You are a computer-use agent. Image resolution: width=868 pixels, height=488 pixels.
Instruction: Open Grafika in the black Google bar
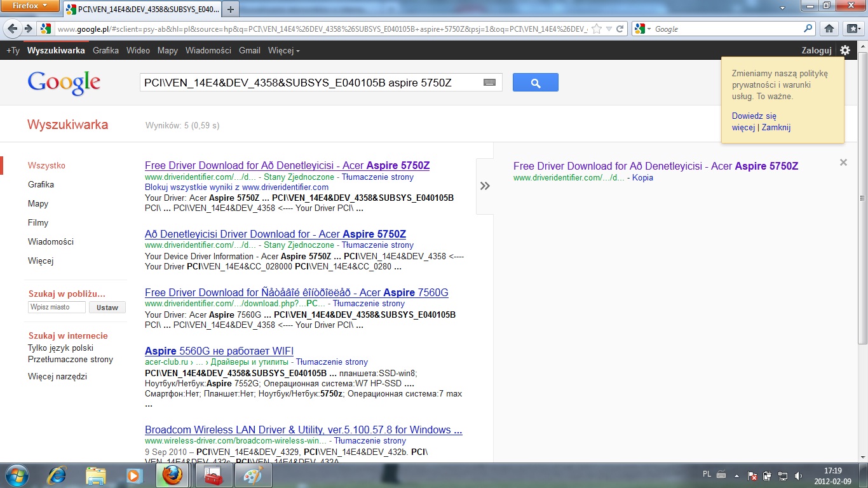(x=105, y=50)
